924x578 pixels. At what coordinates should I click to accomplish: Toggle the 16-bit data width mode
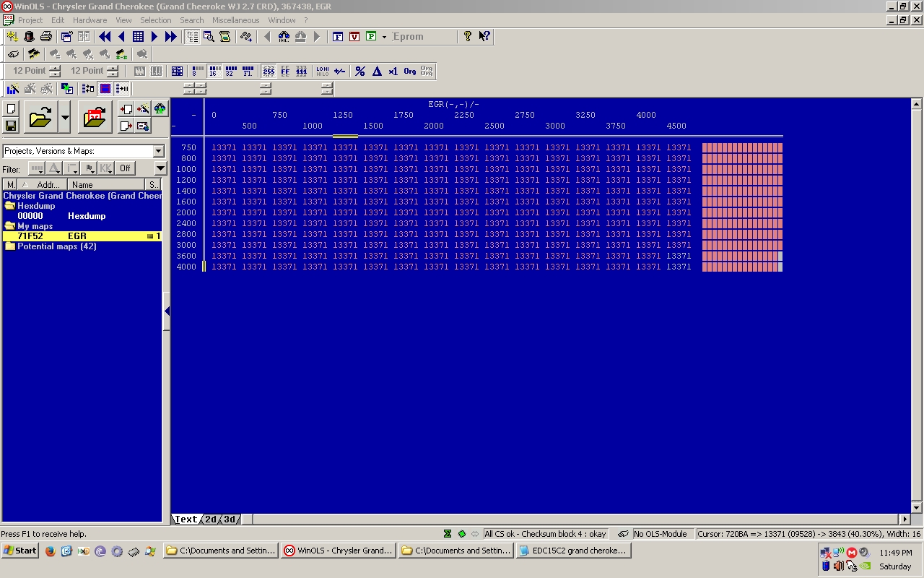coord(214,71)
